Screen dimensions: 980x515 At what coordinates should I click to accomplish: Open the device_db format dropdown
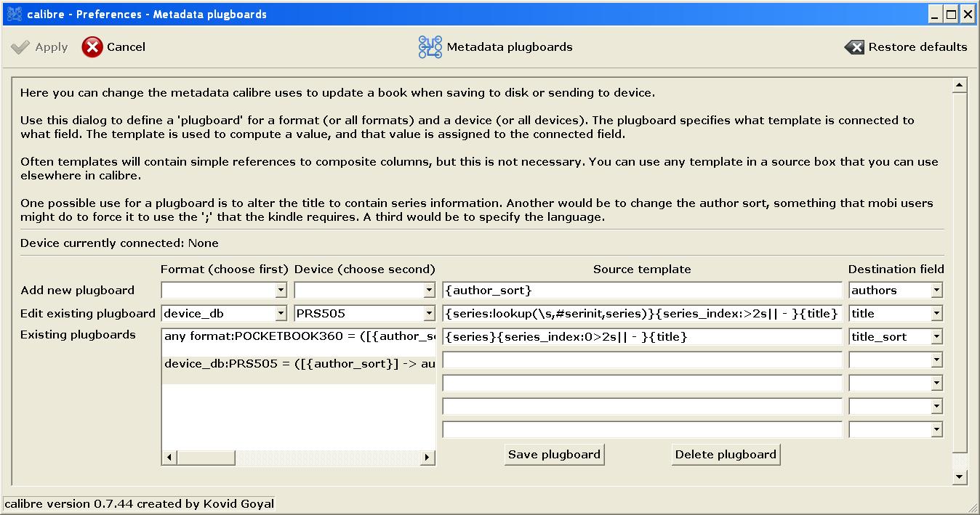(x=281, y=314)
